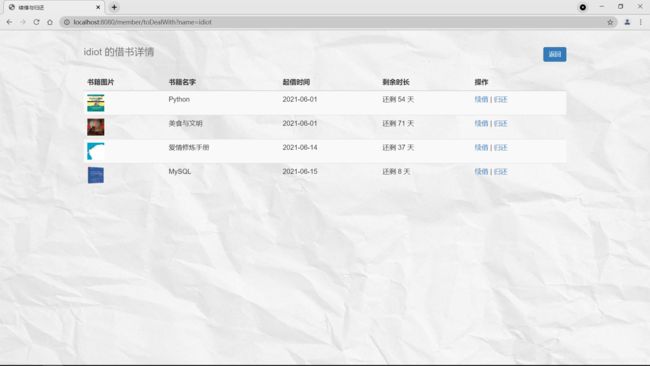This screenshot has height=366, width=650.
Task: Minimize the browser window
Action: pos(602,7)
